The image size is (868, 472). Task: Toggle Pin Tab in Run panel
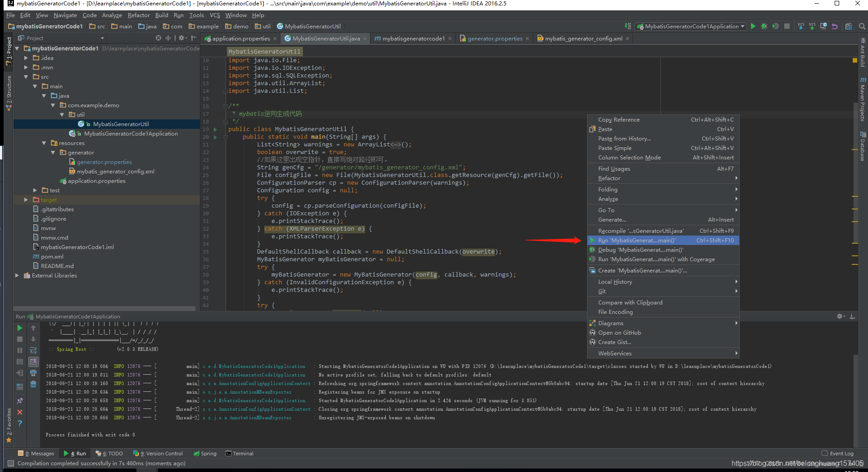[x=20, y=401]
